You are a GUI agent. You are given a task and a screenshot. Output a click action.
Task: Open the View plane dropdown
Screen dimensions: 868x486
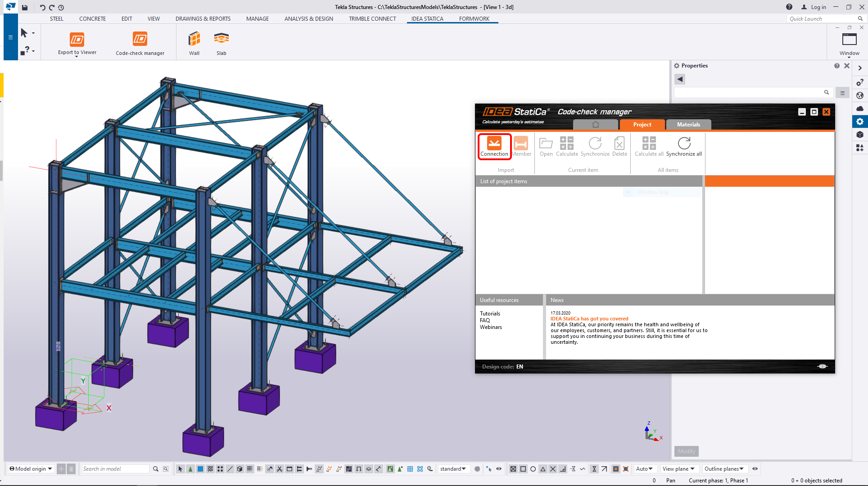tap(679, 468)
